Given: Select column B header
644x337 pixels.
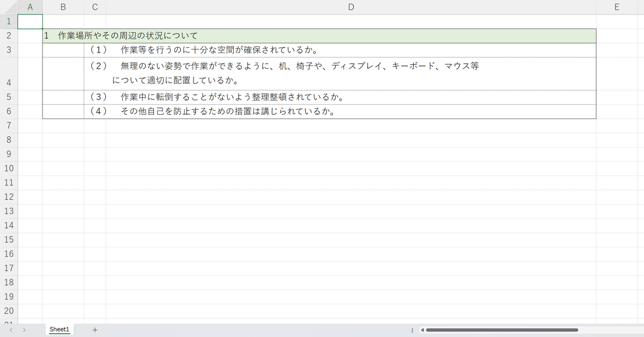Looking at the screenshot, I should click(63, 7).
